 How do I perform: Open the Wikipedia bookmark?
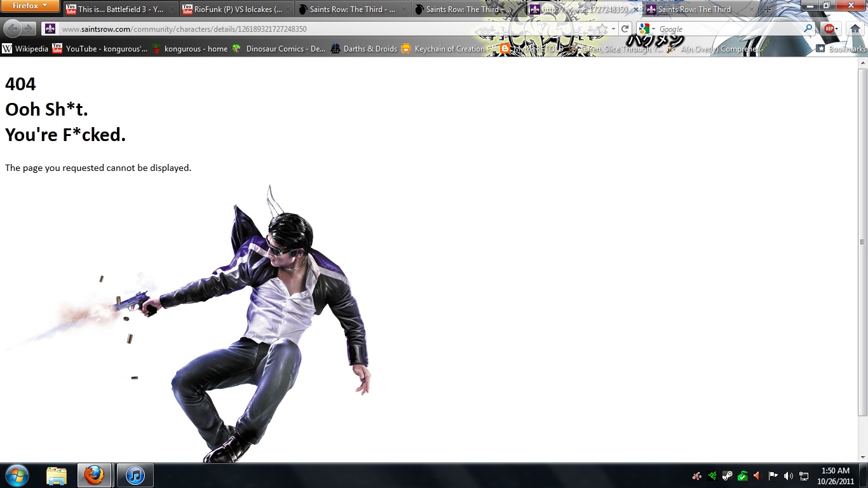coord(25,48)
